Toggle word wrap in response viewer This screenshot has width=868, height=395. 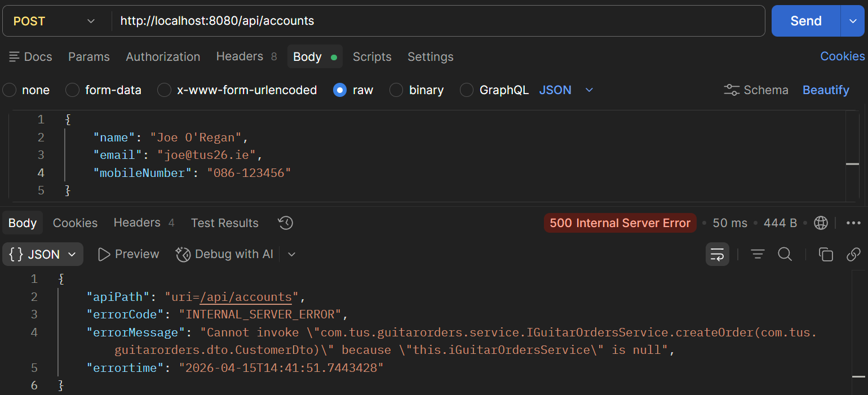[x=718, y=255]
